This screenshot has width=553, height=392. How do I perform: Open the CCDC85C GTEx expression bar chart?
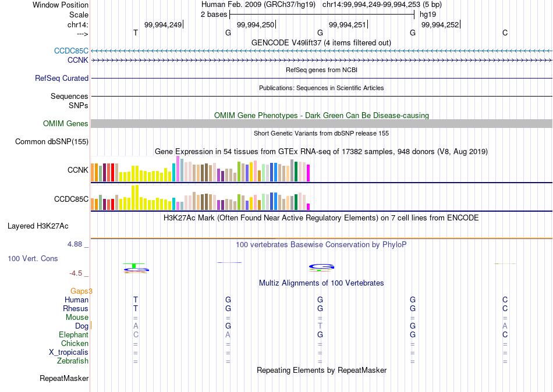200,197
